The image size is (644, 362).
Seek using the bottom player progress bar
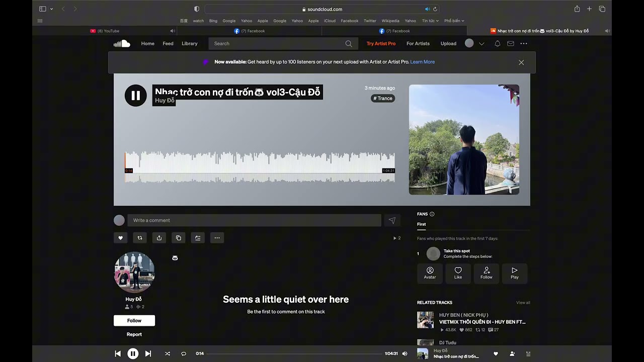click(x=294, y=353)
